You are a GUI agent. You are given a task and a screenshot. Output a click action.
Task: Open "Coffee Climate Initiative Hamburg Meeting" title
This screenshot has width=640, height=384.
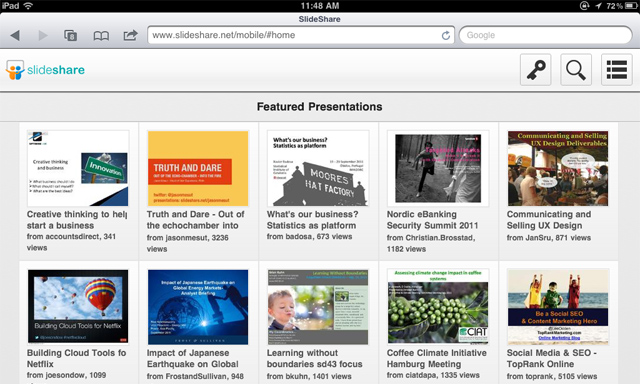[x=437, y=358]
